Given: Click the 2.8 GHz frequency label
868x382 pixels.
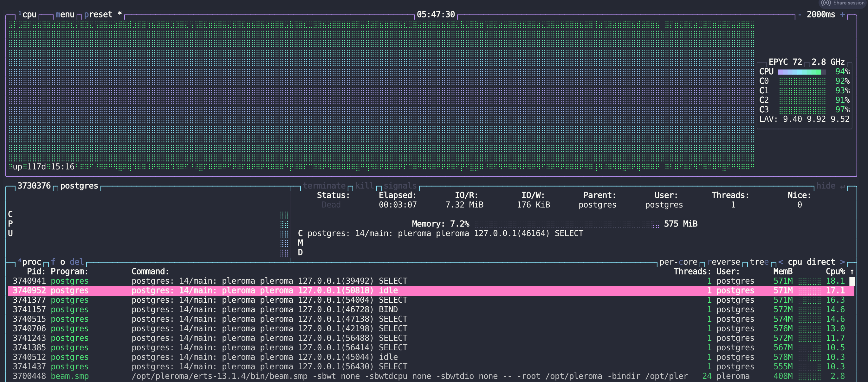Looking at the screenshot, I should click(x=828, y=62).
